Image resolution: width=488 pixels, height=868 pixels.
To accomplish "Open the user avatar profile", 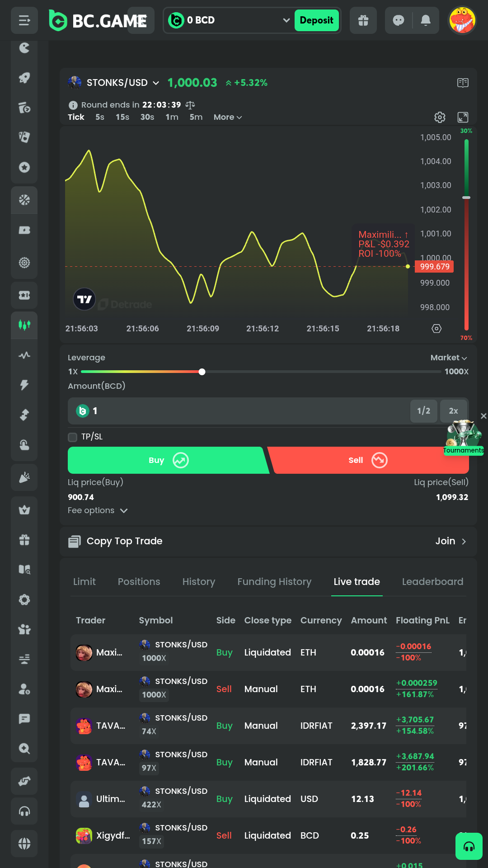I will pyautogui.click(x=462, y=20).
